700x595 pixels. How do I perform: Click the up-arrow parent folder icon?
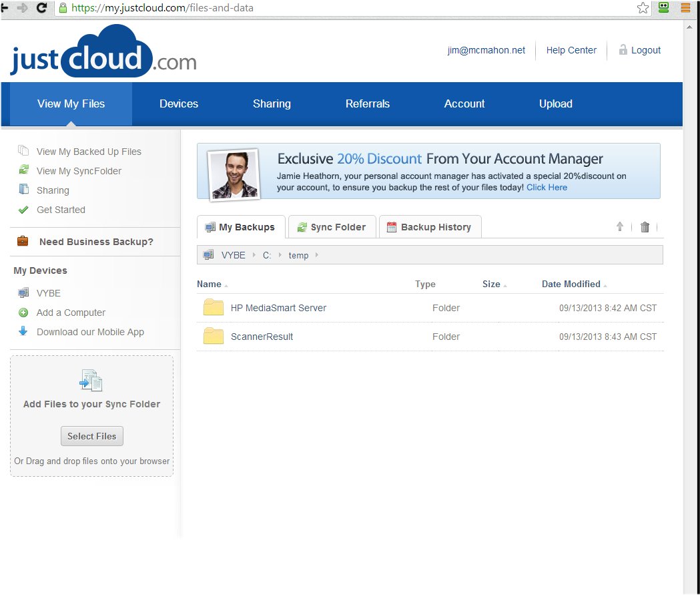(x=620, y=227)
